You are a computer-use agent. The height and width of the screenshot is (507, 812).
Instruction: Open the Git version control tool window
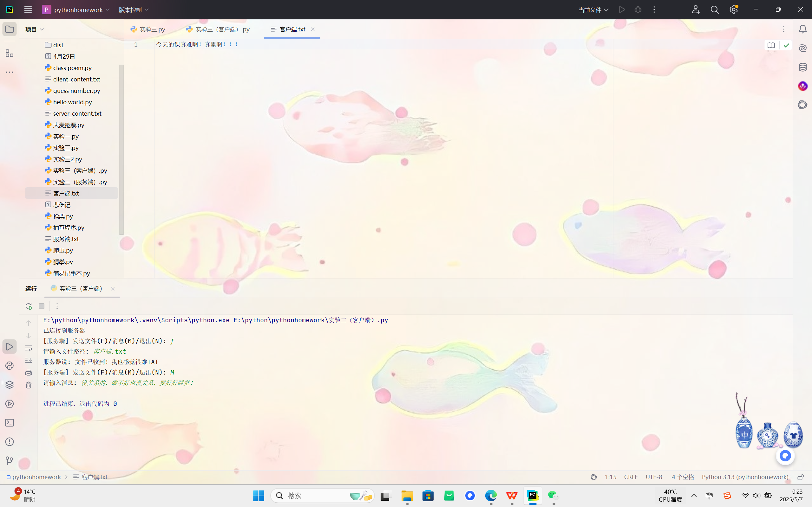click(10, 460)
